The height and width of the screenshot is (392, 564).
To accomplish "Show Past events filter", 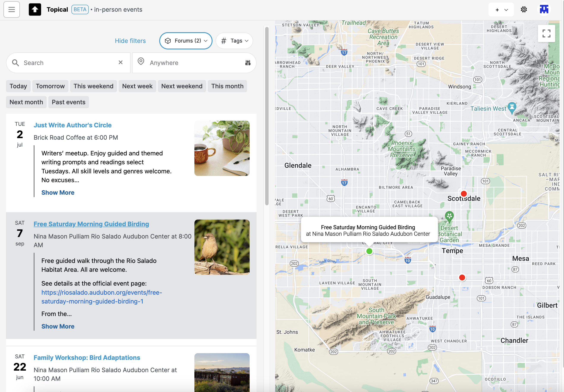I will pos(69,102).
